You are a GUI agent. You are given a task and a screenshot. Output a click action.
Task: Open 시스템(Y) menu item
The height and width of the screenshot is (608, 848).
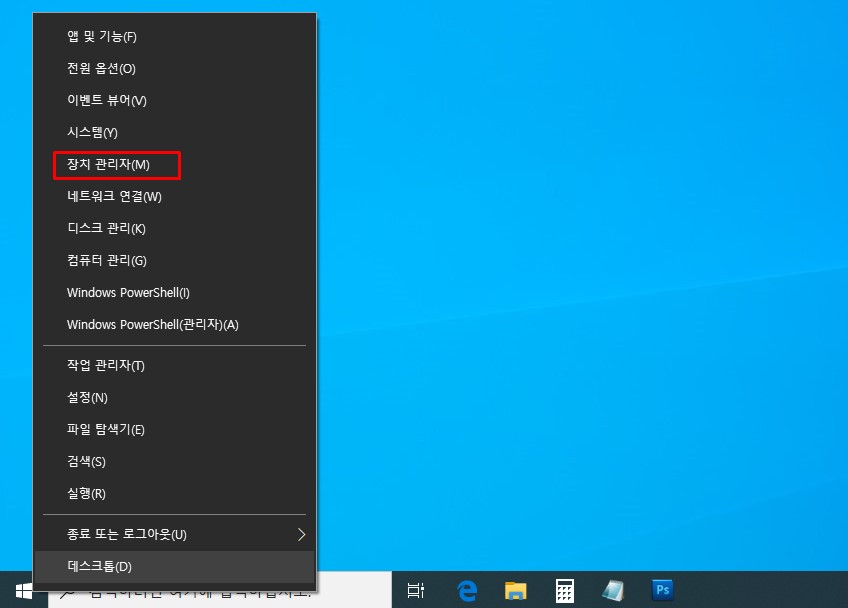click(x=175, y=132)
